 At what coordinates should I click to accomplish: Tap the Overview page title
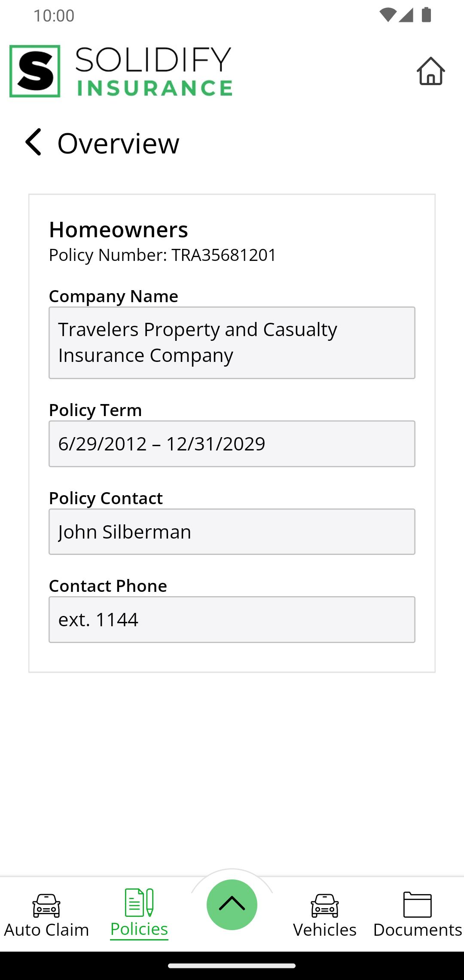tap(119, 143)
